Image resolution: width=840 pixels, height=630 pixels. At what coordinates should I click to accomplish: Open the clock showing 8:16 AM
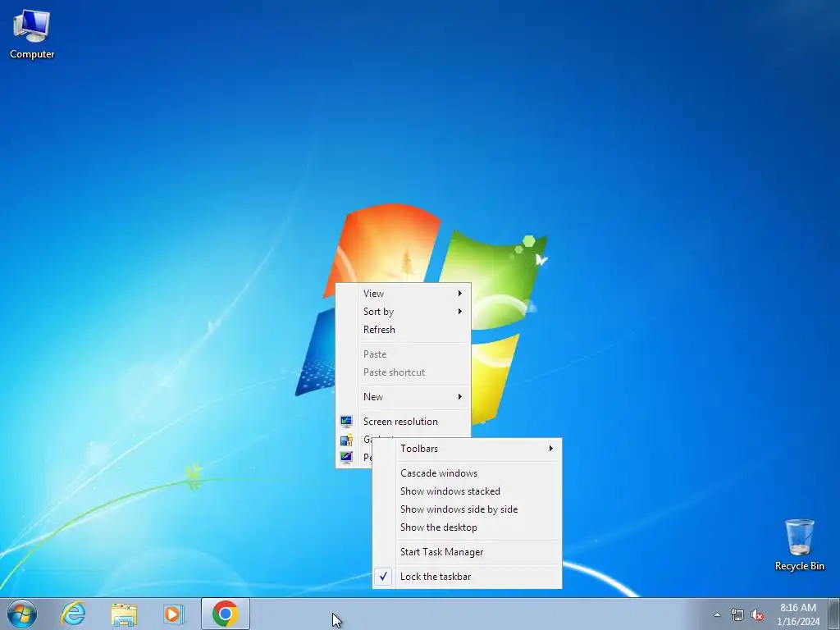pos(797,614)
